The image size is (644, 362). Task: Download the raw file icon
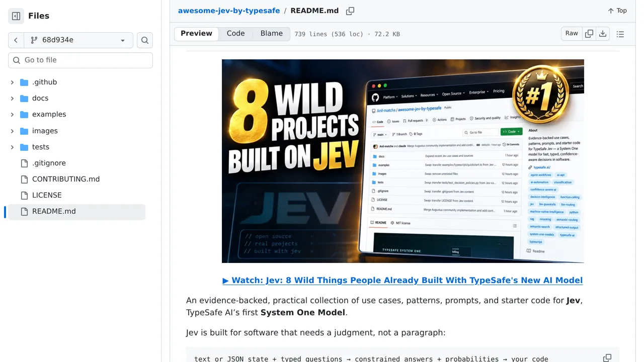[x=603, y=34]
